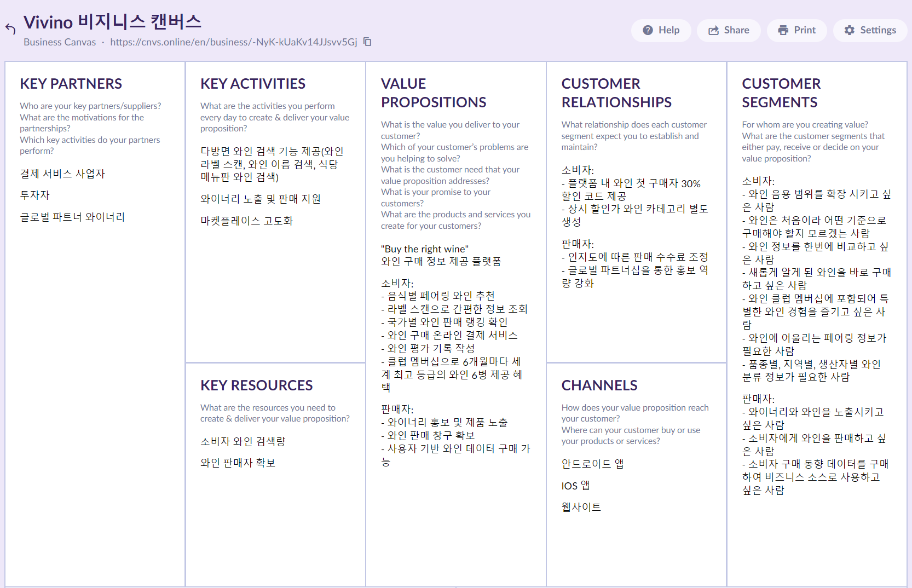Image resolution: width=912 pixels, height=588 pixels.
Task: Click the 와인 구매 온라인 결제 서비스 line
Action: click(449, 335)
